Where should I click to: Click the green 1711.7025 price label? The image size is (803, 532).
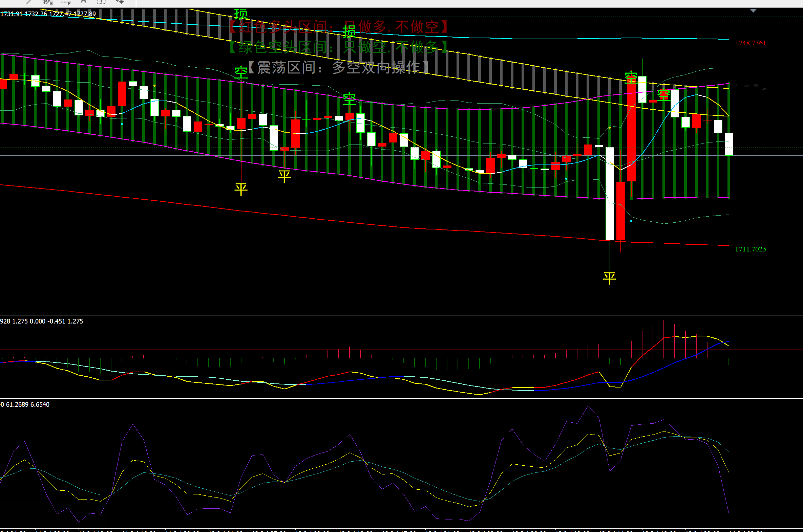(x=751, y=249)
